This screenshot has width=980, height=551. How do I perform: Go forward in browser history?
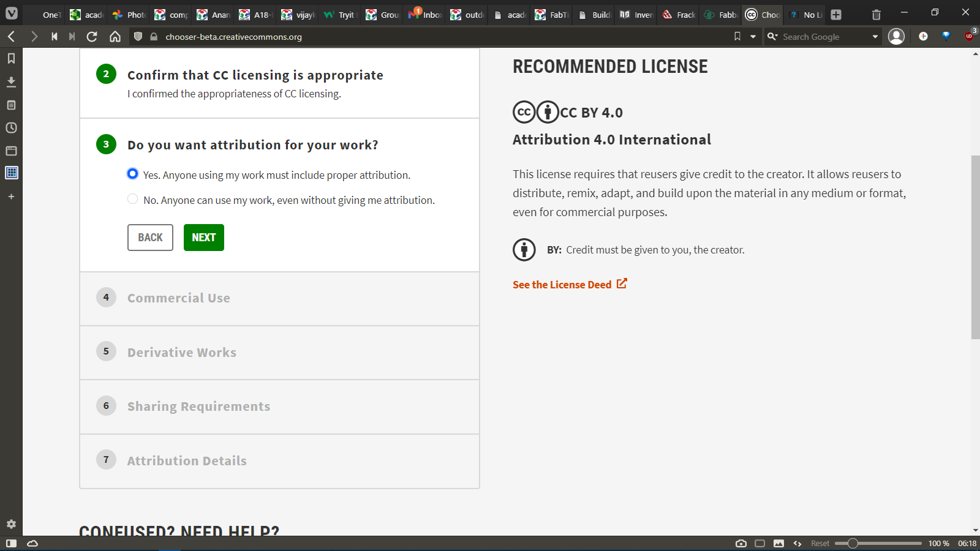[x=34, y=37]
